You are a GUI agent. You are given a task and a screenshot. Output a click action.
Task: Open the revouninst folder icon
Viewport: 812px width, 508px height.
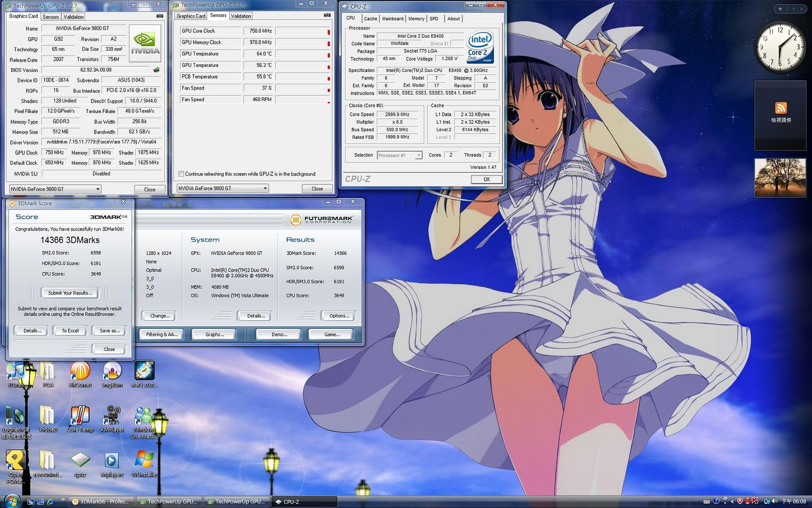(48, 463)
